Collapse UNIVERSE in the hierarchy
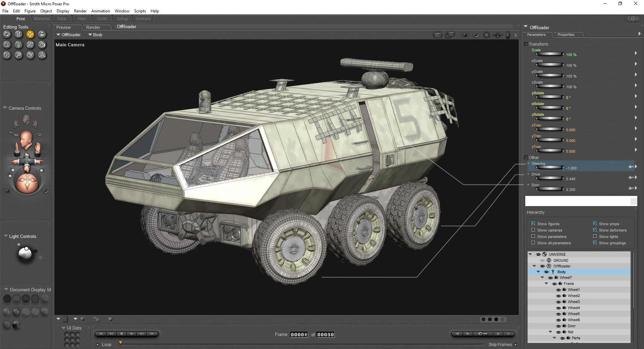This screenshot has height=349, width=644. tap(530, 254)
